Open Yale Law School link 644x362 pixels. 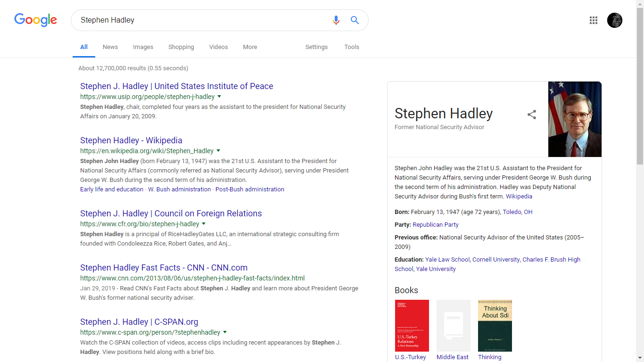[447, 260]
